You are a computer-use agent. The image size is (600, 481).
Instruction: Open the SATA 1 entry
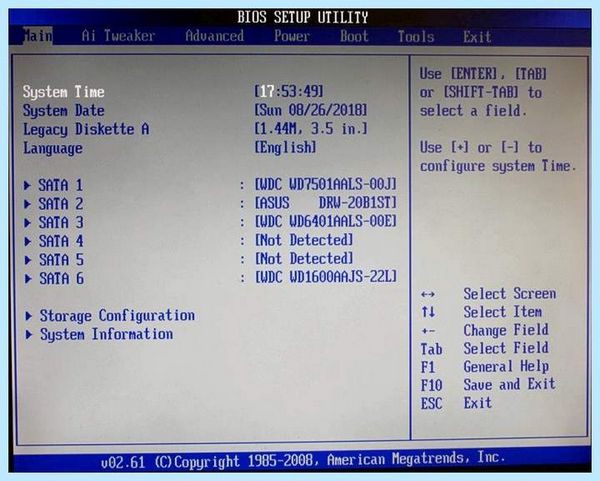pos(60,185)
